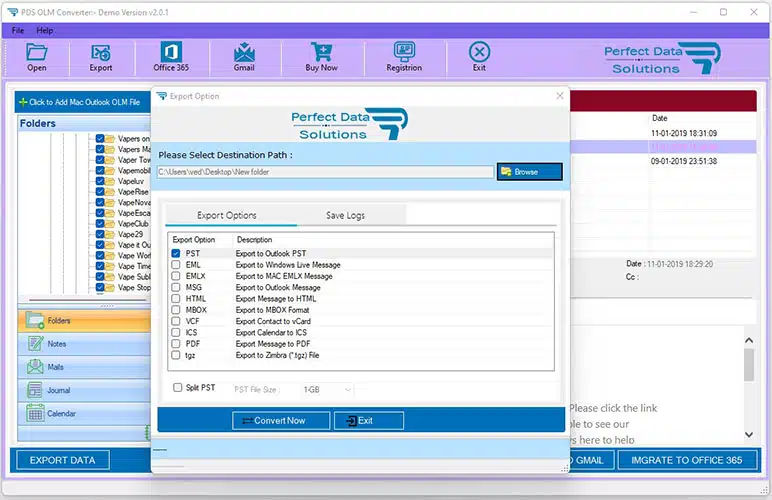
Task: Select the VapeEsca folder row
Action: tap(133, 213)
